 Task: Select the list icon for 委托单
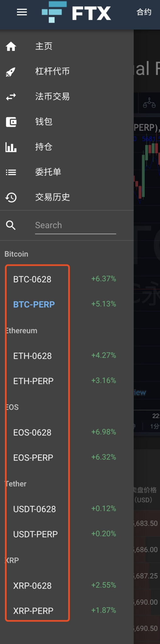tap(11, 172)
